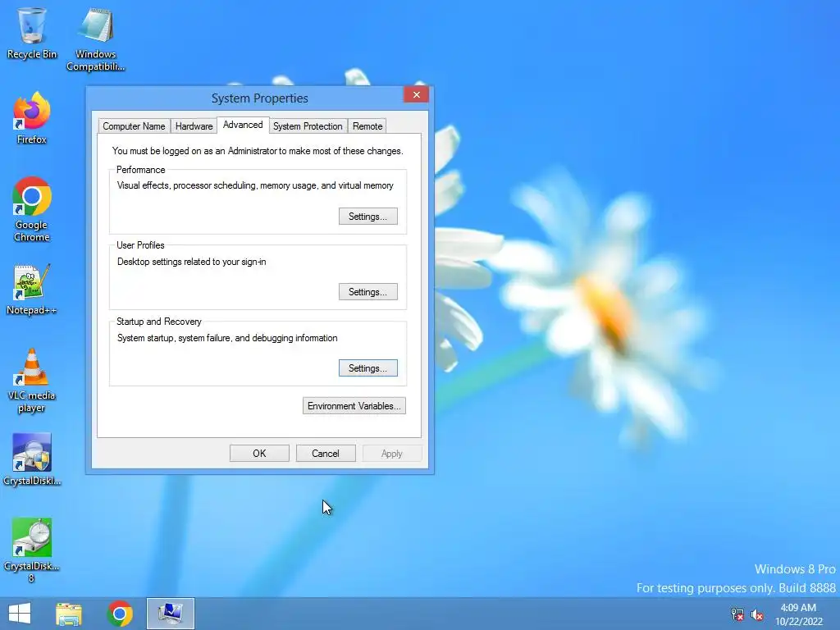
Task: Open Environment Variables dialog
Action: [354, 406]
